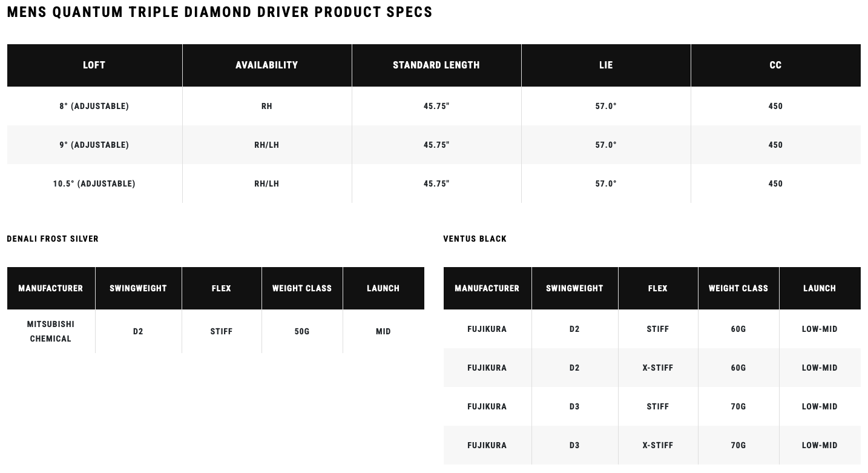This screenshot has width=868, height=473.
Task: Click the Ventus Black heading
Action: [x=475, y=239]
